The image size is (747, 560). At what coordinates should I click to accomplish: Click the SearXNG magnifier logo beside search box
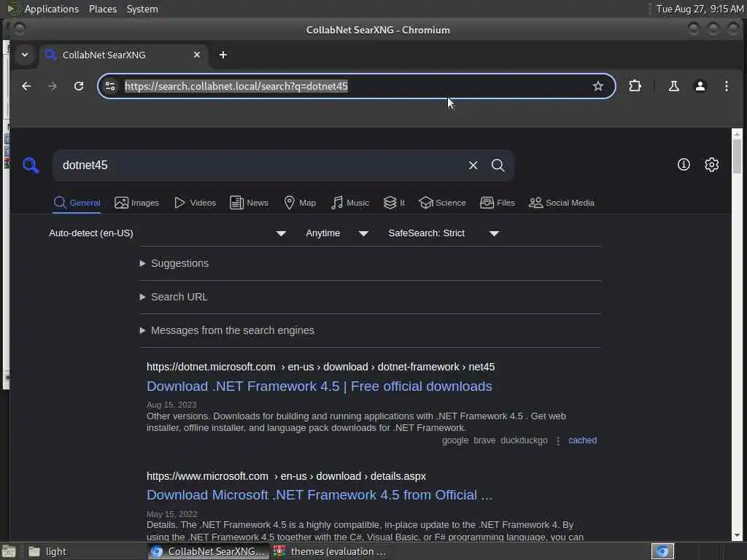[31, 166]
